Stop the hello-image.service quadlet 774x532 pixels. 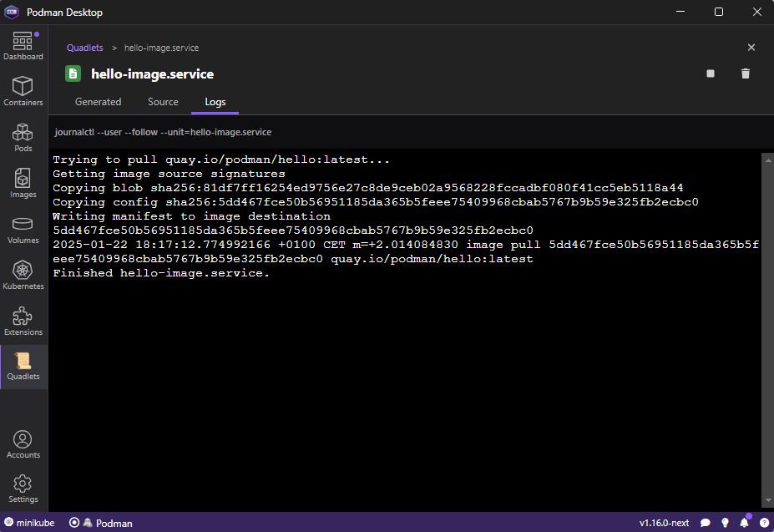pyautogui.click(x=711, y=73)
